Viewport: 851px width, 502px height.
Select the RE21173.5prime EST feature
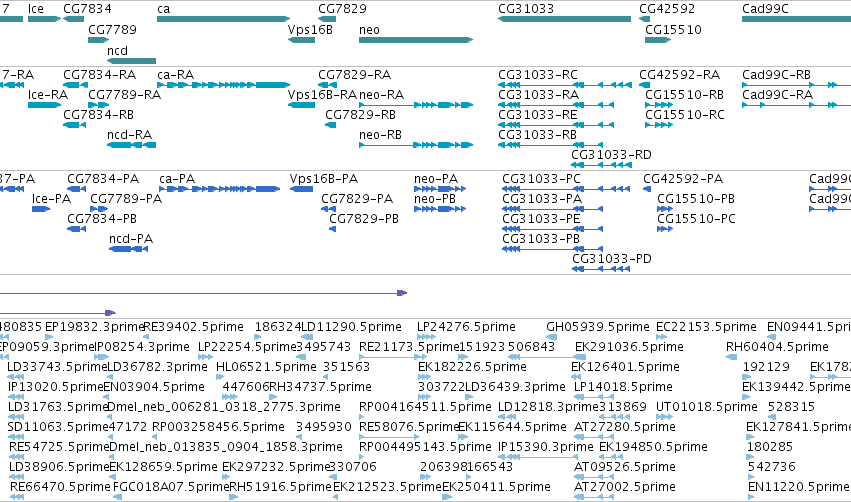[x=392, y=357]
